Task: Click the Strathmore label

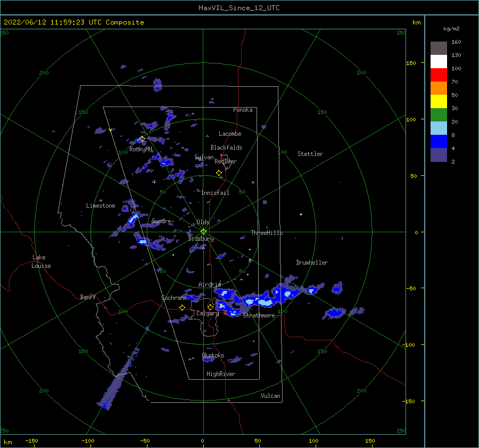Action: click(x=259, y=315)
